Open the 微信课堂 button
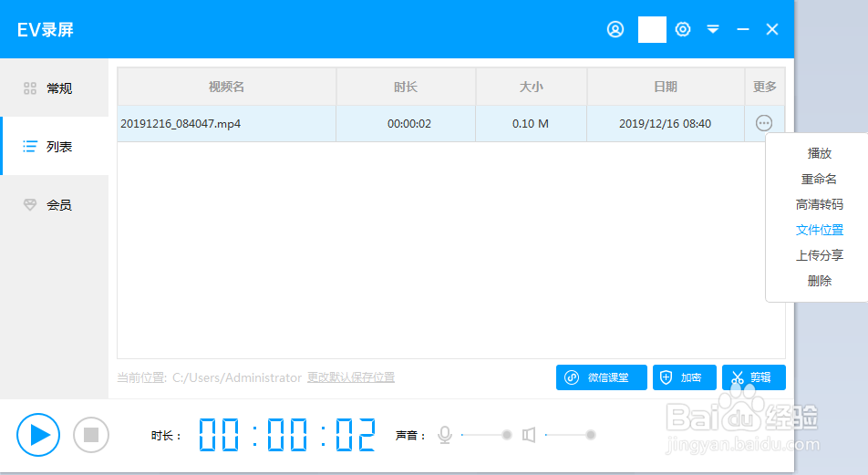 point(601,377)
